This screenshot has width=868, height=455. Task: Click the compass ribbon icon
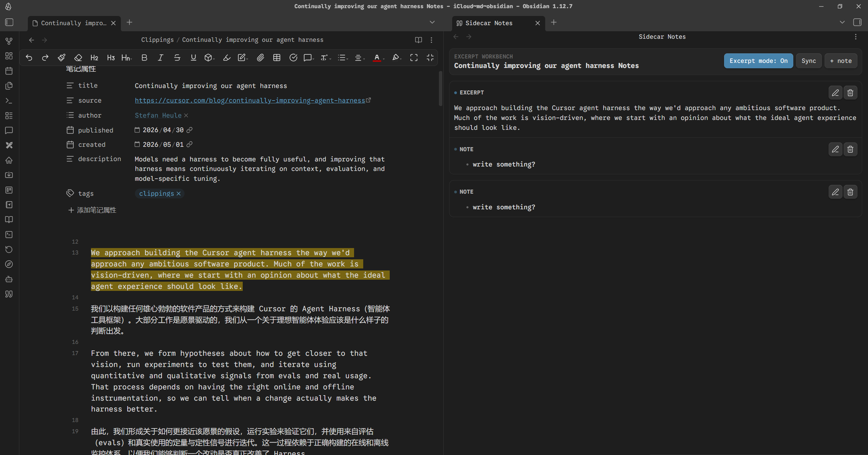(9, 264)
